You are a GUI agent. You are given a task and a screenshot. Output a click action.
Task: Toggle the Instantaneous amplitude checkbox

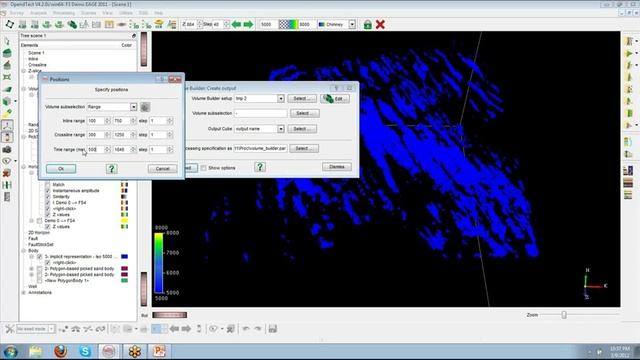tap(47, 191)
